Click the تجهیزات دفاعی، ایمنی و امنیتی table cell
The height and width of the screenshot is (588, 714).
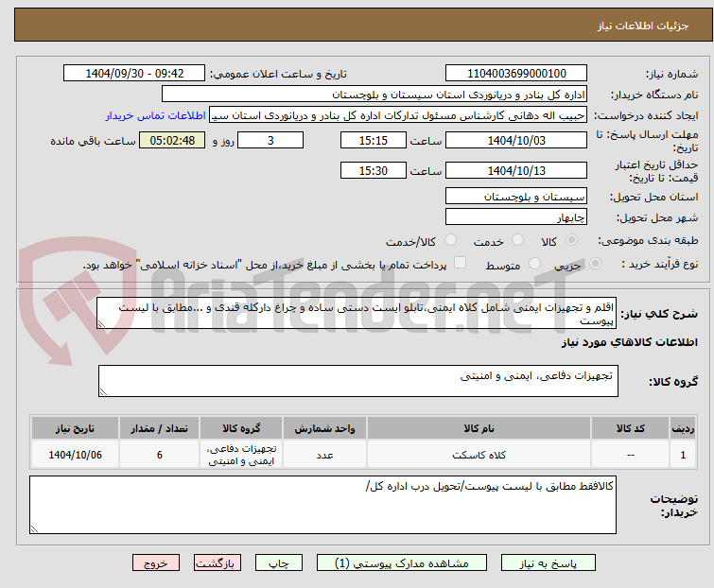point(241,455)
